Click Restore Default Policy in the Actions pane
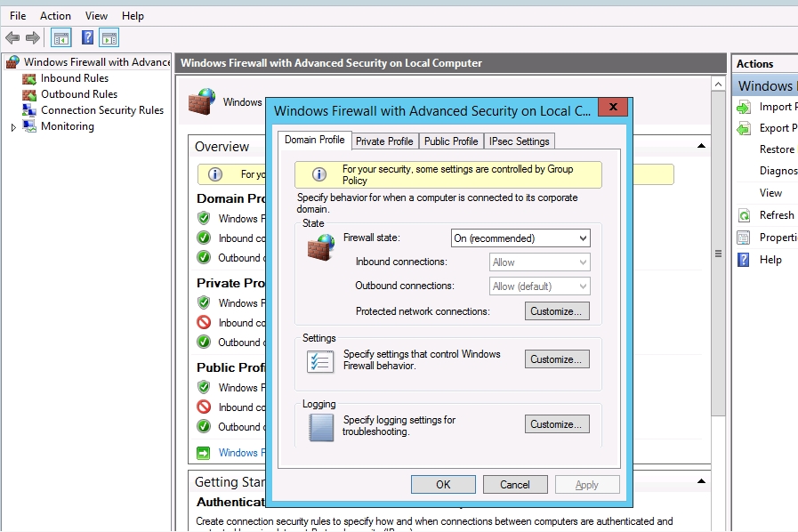 tap(778, 149)
